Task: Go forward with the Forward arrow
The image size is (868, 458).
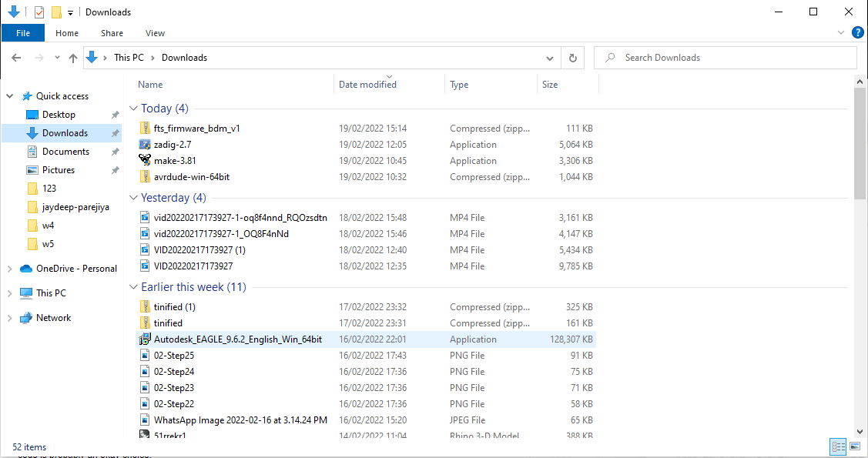Action: click(39, 58)
